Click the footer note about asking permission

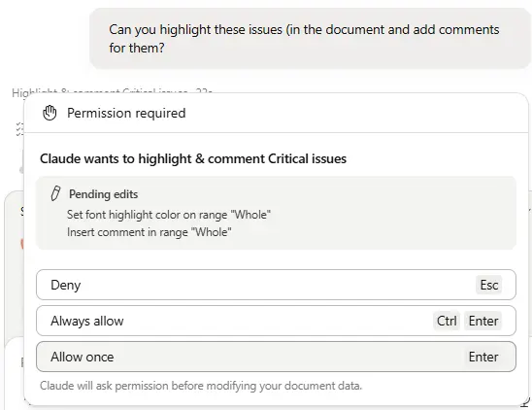pyautogui.click(x=201, y=386)
